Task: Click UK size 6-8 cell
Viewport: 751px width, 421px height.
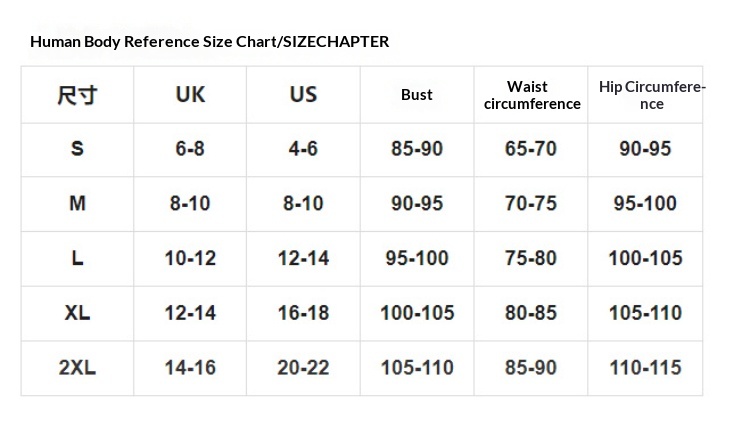Action: [x=190, y=149]
